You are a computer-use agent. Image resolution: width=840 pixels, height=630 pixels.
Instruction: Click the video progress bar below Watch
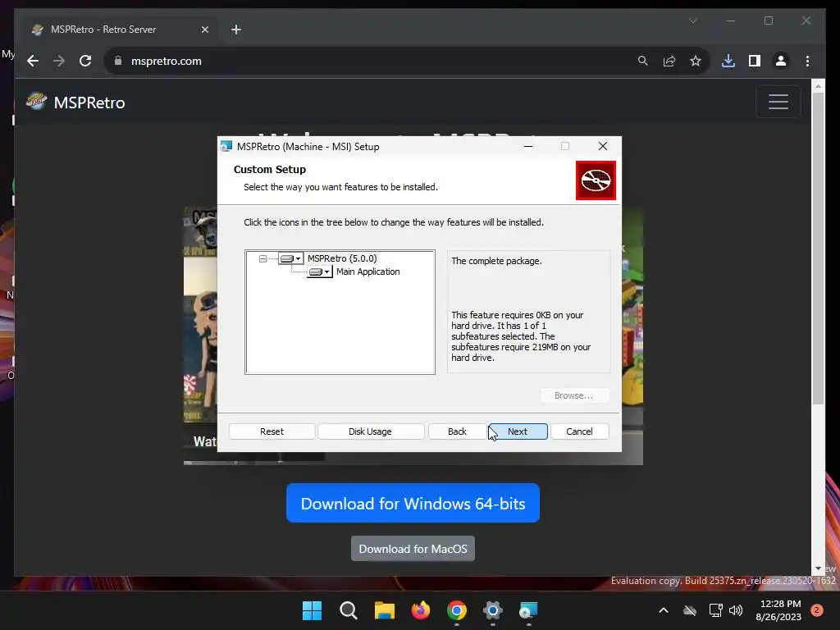(x=413, y=463)
